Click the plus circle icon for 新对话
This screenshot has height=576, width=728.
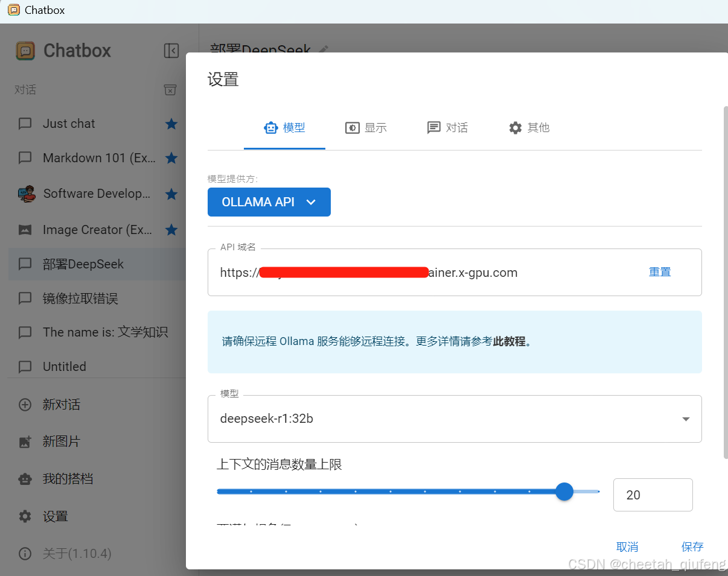[25, 405]
